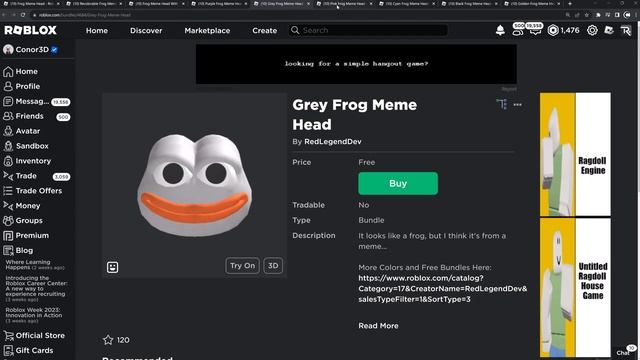
Task: Open Roblox Week 2023 blog post
Action: (33, 315)
